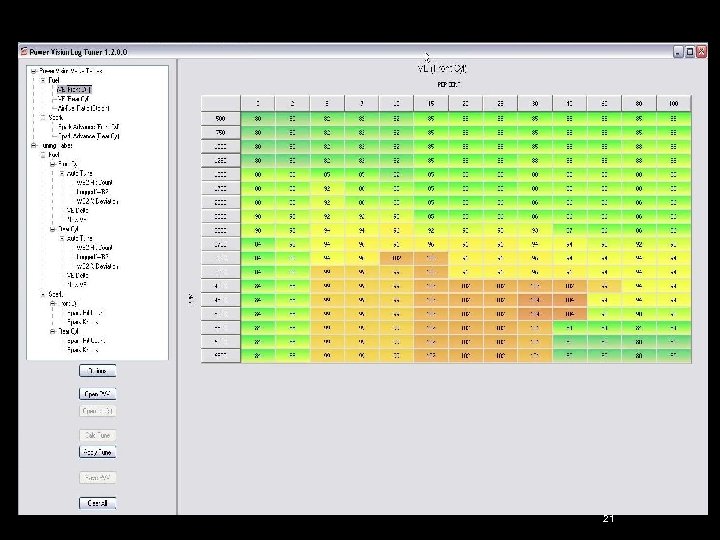Select cell in row 750, column 100
This screenshot has width=720, height=540.
(674, 133)
